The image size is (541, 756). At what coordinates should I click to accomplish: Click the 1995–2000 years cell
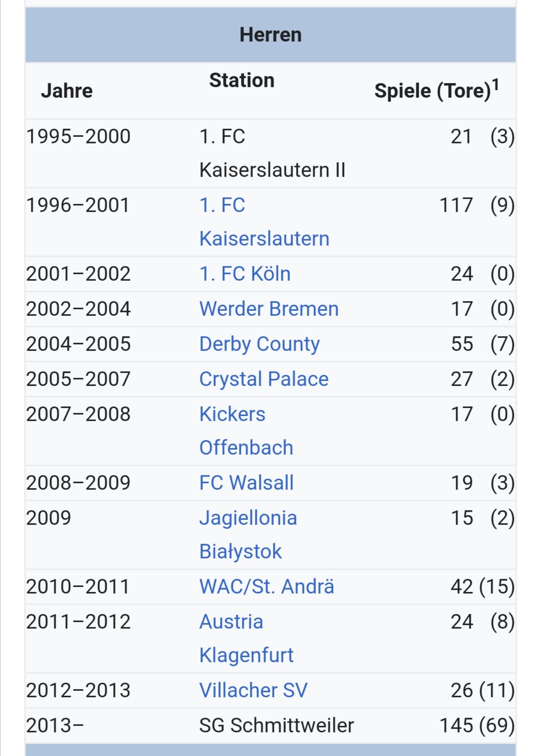tap(78, 136)
